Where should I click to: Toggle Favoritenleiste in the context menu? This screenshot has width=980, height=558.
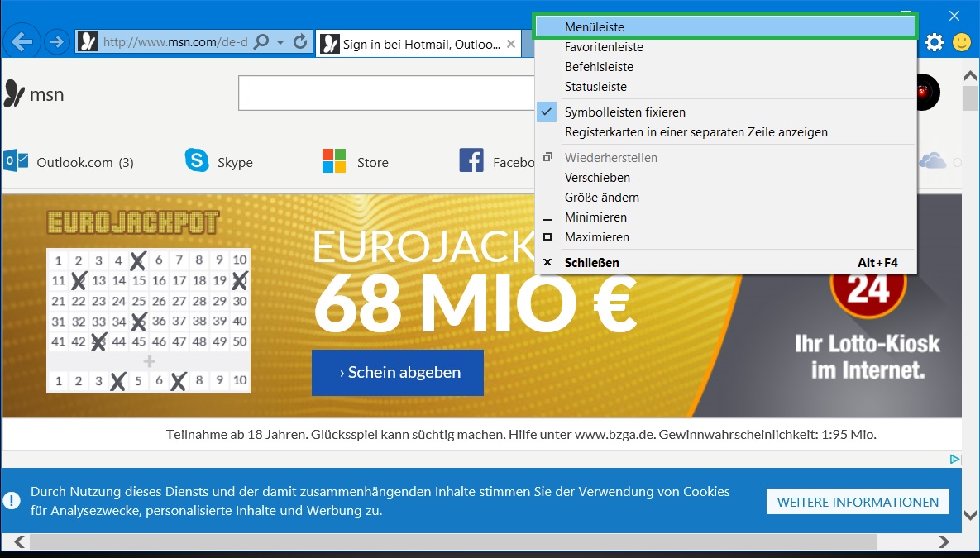(x=725, y=47)
